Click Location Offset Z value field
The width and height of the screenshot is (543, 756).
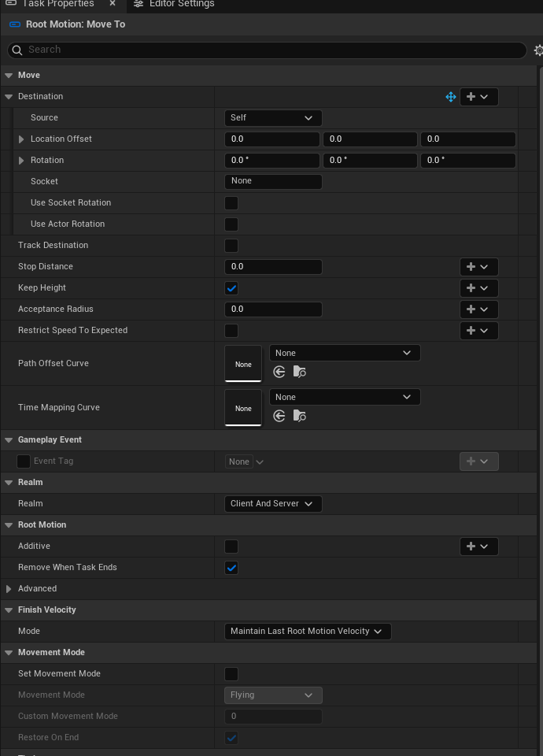pos(467,139)
